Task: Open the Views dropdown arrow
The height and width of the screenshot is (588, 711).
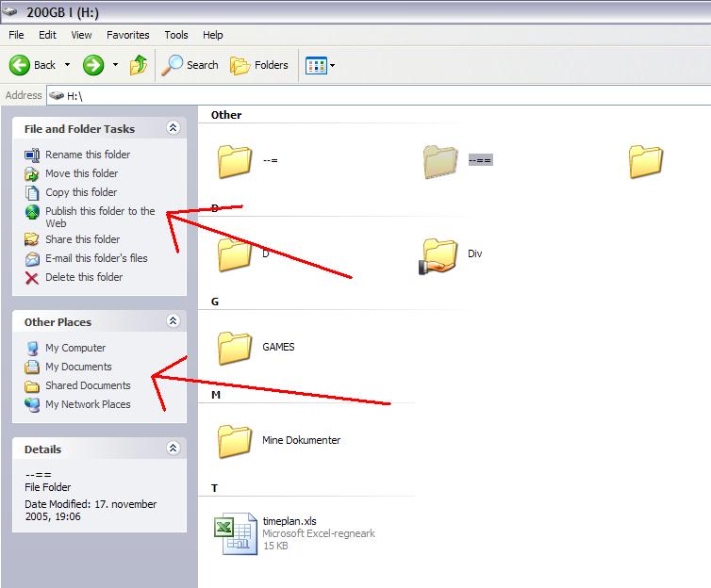Action: point(332,65)
